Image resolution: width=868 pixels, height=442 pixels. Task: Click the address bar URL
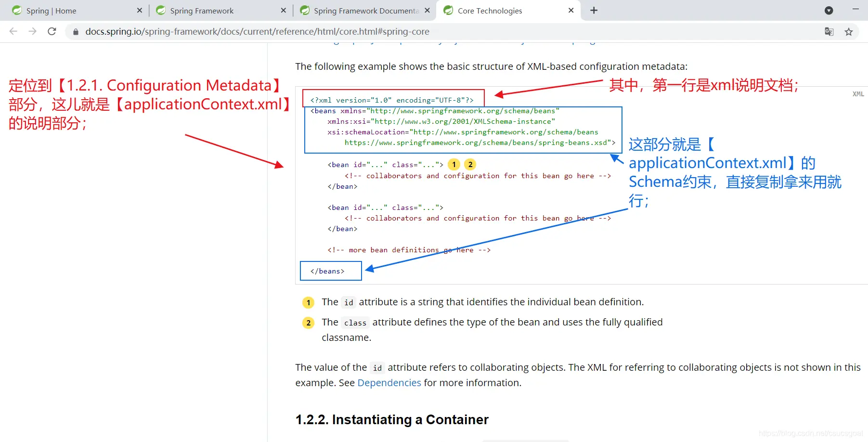257,32
